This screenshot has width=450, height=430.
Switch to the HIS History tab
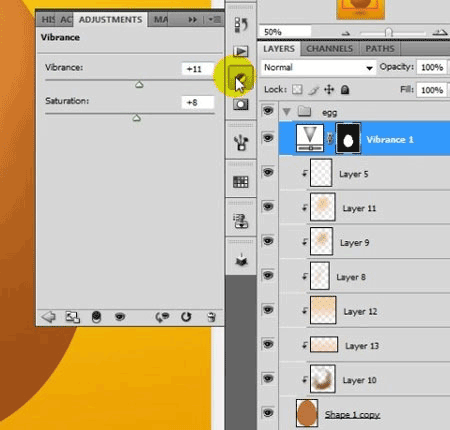(48, 20)
